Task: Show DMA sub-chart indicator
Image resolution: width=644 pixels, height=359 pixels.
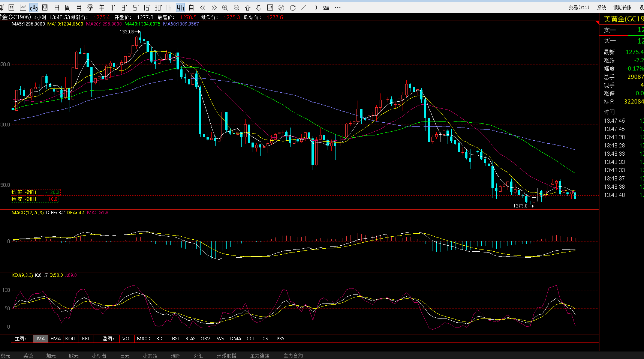Action: [235, 339]
